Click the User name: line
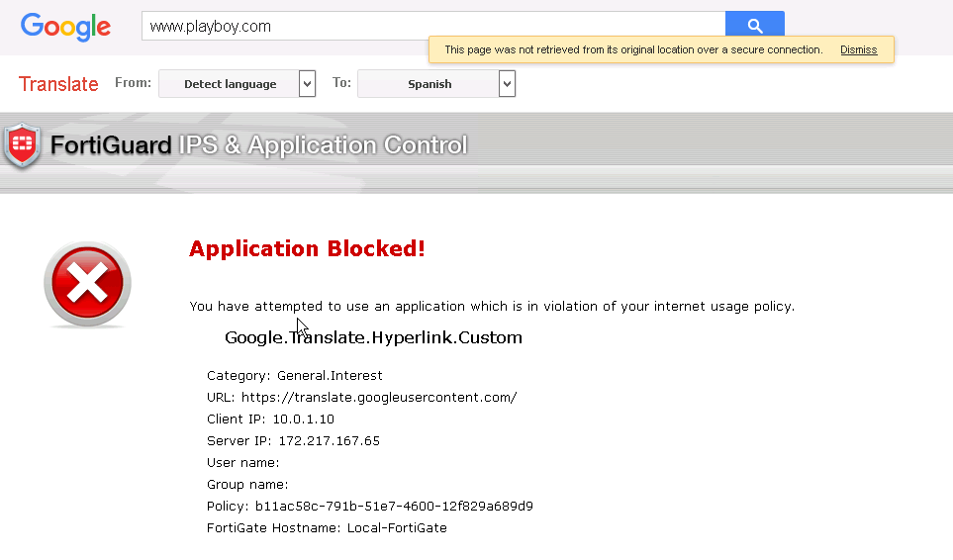The height and width of the screenshot is (560, 953). click(x=243, y=463)
